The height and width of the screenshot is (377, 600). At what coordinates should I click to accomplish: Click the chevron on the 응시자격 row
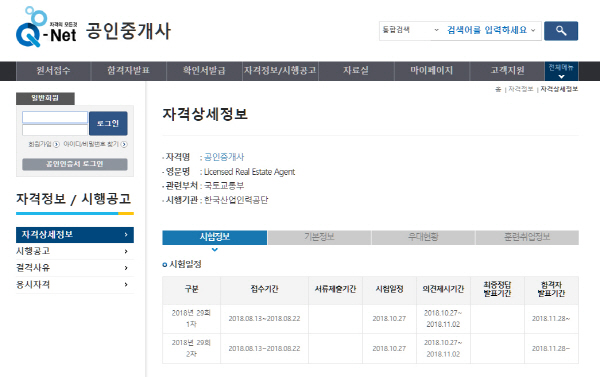[x=126, y=285]
